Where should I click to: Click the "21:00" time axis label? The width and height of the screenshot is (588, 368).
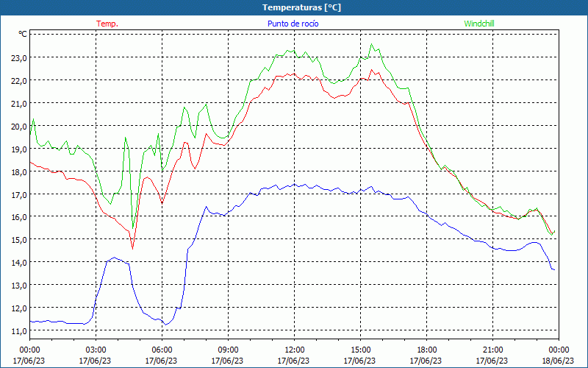click(492, 350)
